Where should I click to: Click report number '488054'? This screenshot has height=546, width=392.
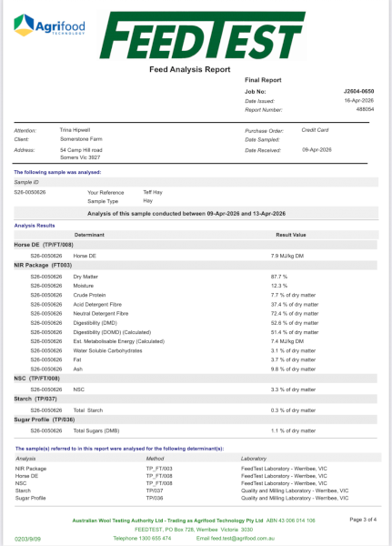tap(365, 109)
